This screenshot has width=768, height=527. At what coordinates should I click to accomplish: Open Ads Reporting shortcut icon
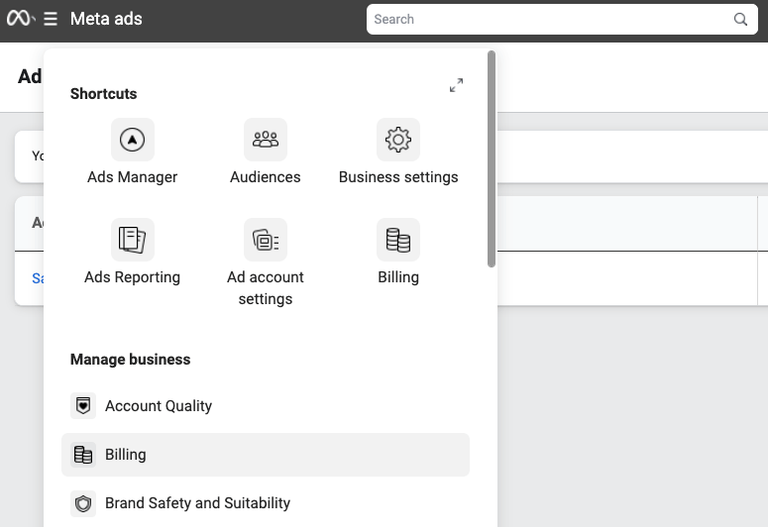[x=132, y=240]
